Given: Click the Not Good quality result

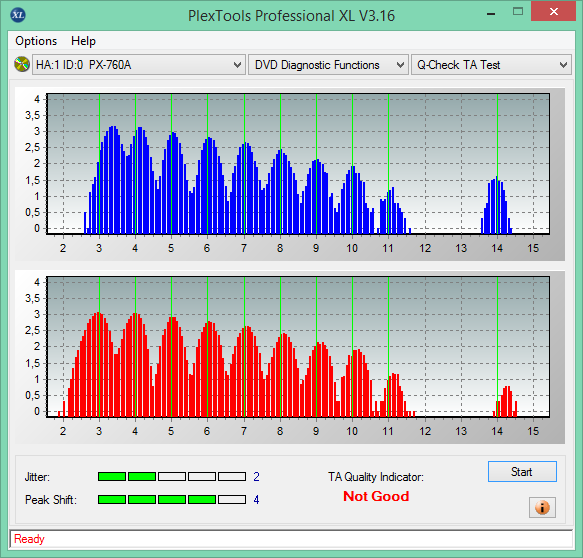Looking at the screenshot, I should (x=376, y=496).
